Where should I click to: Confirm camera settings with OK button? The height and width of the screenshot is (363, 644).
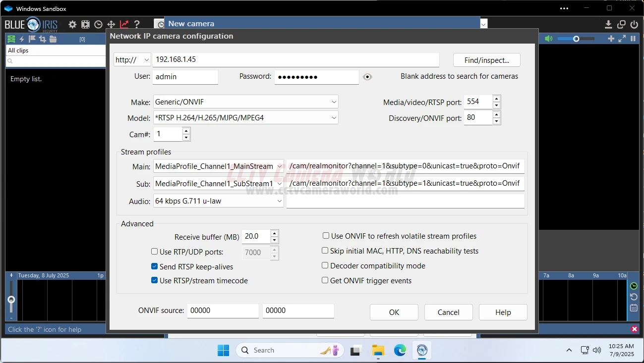click(394, 312)
